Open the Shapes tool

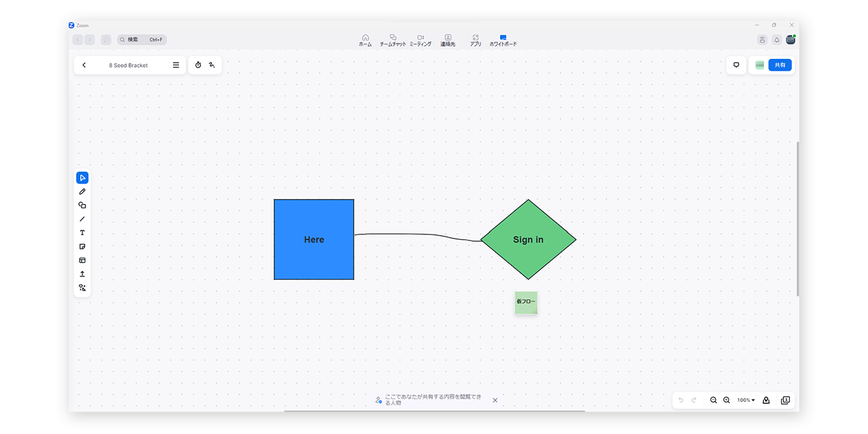coord(82,206)
